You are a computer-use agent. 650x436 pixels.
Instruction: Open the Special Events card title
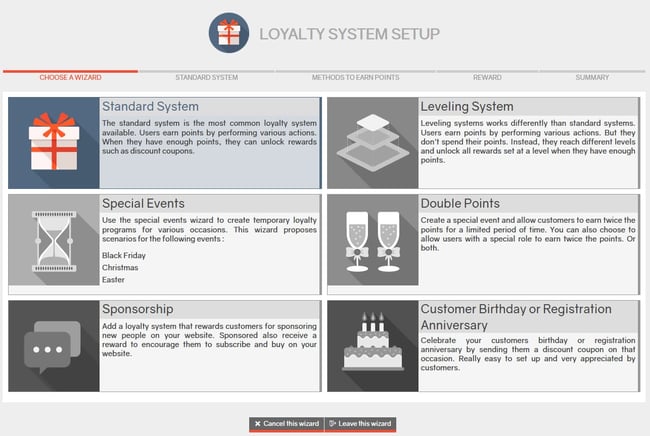143,203
